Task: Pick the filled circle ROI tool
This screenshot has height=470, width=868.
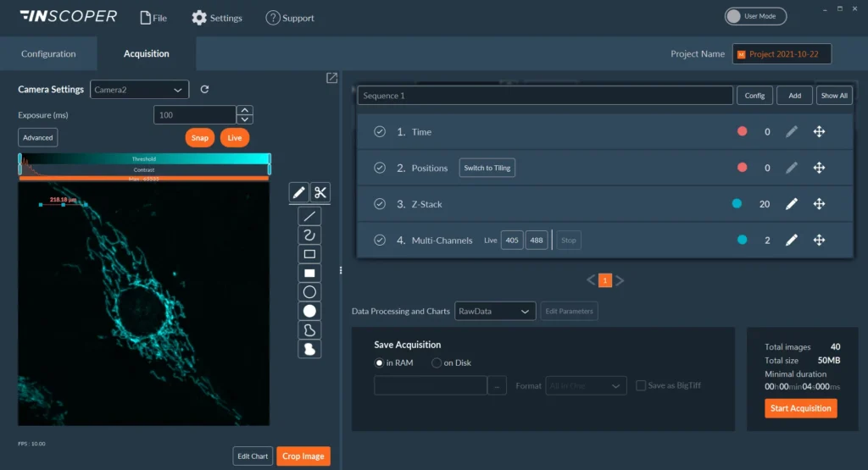Action: [x=309, y=311]
